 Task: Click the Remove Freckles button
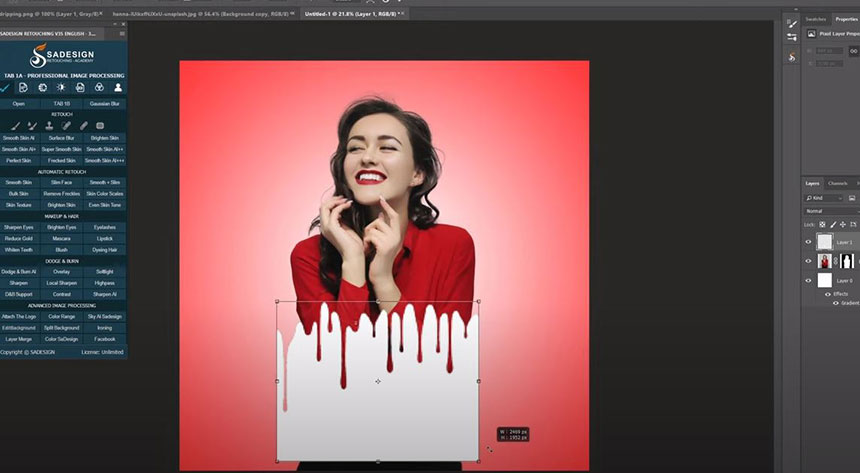coord(61,193)
